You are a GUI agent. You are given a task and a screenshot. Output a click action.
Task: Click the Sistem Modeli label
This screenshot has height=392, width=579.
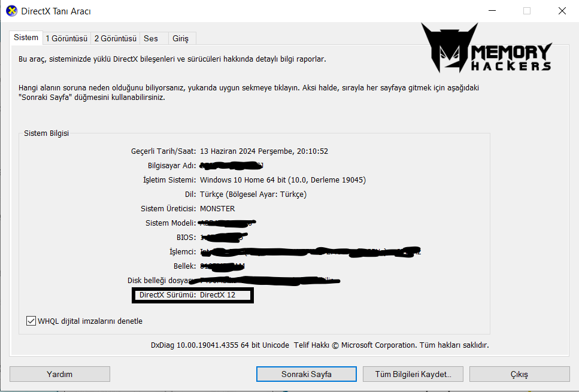tap(171, 223)
